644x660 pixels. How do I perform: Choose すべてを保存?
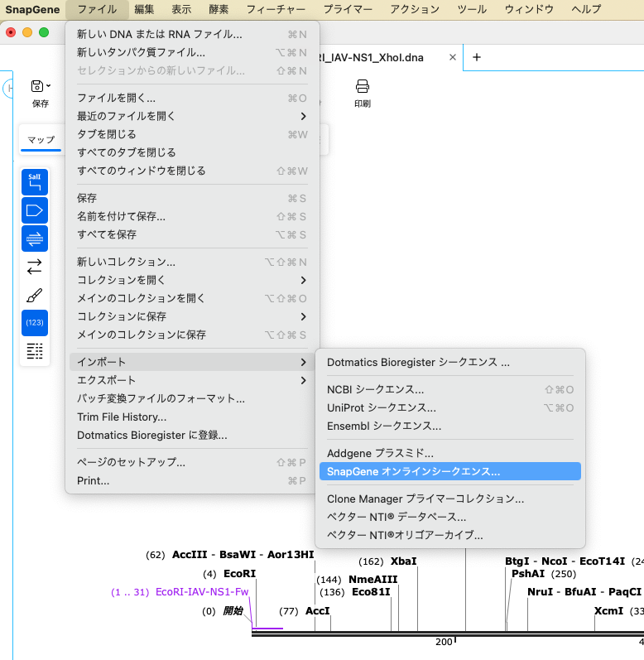[x=192, y=234]
